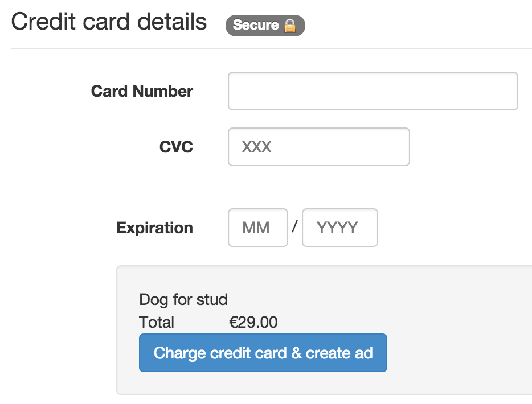The image size is (532, 404).
Task: Click the Total label in the summary box
Action: pos(156,322)
